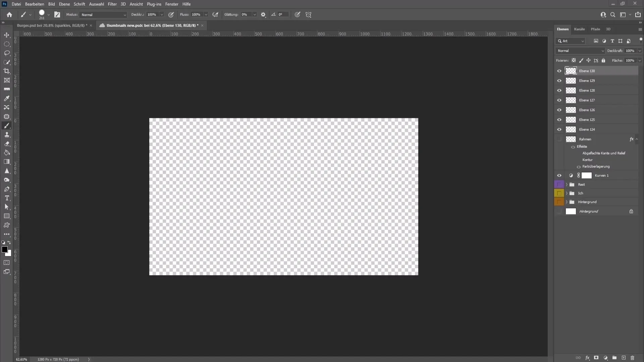Select the Farbüberlagerung effect entry
Viewport: 644px width, 362px height.
[596, 166]
